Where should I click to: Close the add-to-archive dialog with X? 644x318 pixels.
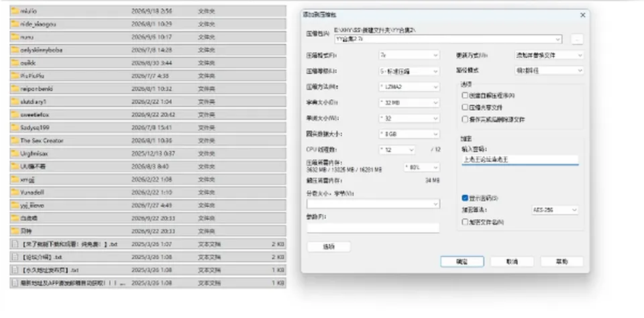(x=582, y=15)
